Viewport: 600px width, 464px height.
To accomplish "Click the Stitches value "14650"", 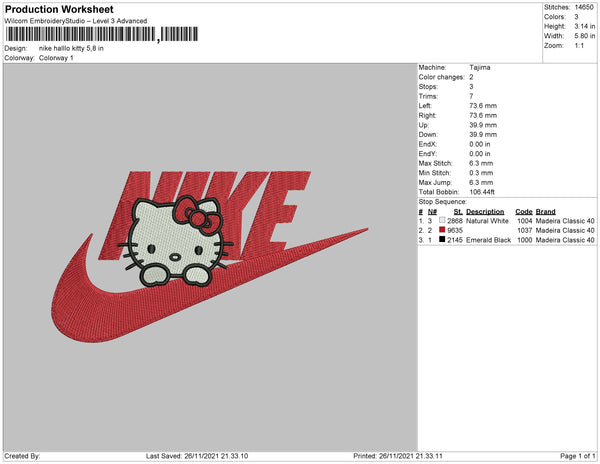I will [584, 7].
